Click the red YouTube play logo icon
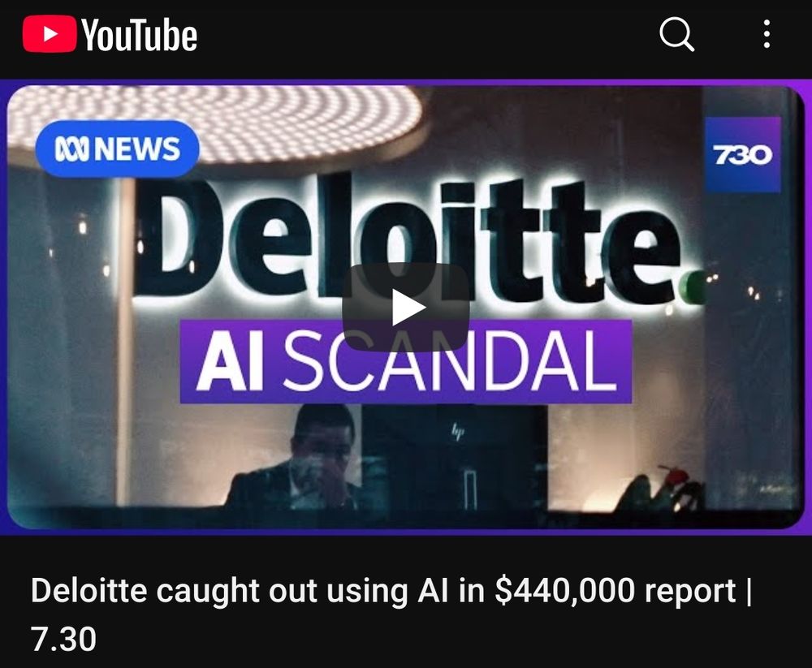 pyautogui.click(x=50, y=33)
